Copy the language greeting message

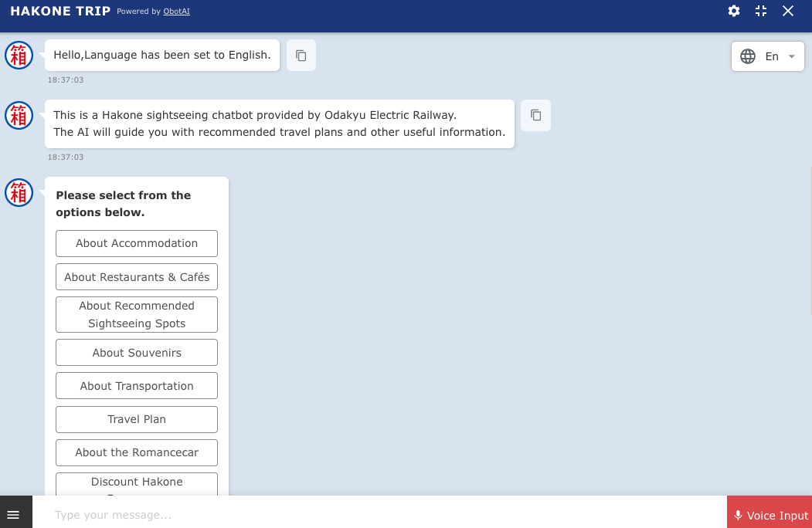pyautogui.click(x=301, y=56)
